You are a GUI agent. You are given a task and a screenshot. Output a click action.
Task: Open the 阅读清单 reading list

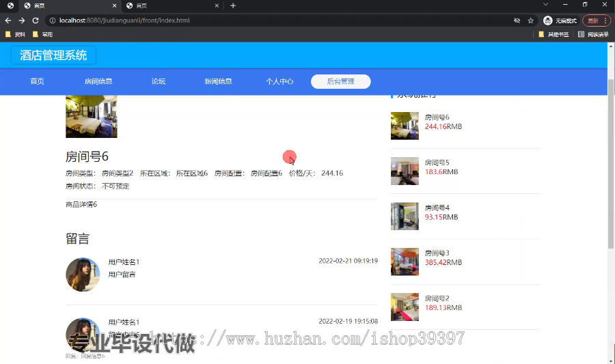pyautogui.click(x=593, y=34)
